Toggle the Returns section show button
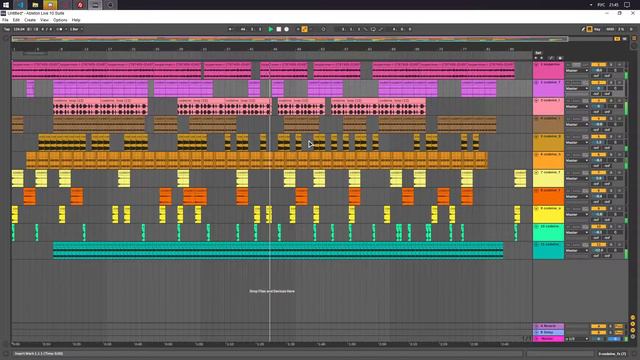640x360 pixels. click(x=633, y=324)
